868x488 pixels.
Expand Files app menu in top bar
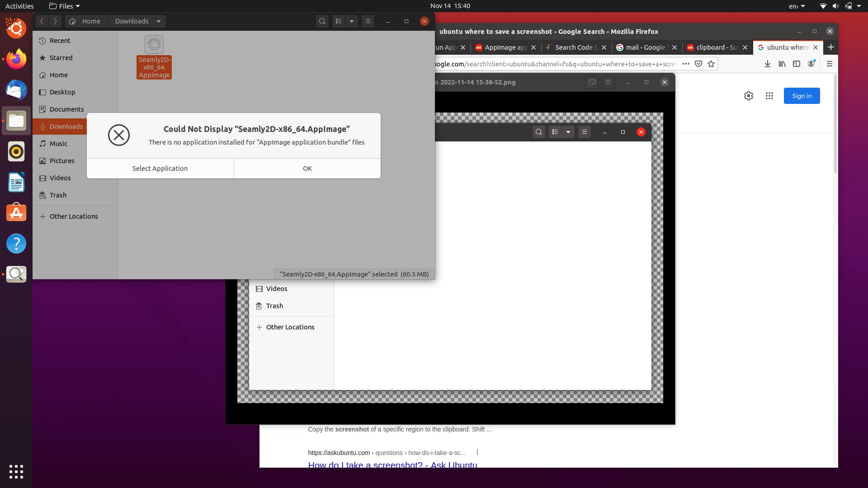pyautogui.click(x=65, y=6)
